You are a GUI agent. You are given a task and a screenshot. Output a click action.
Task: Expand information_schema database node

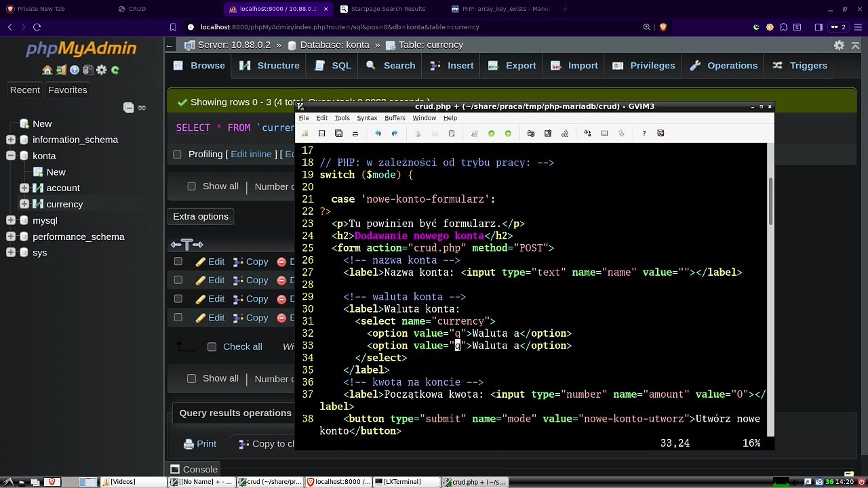tap(11, 140)
